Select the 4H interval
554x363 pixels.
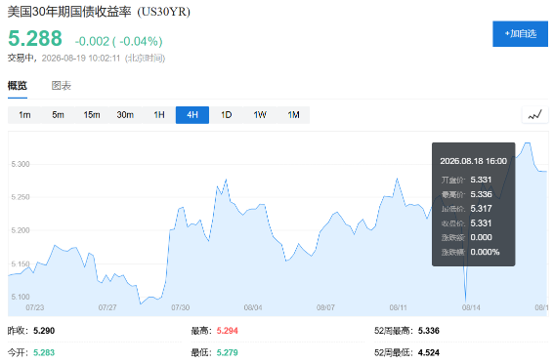click(192, 115)
